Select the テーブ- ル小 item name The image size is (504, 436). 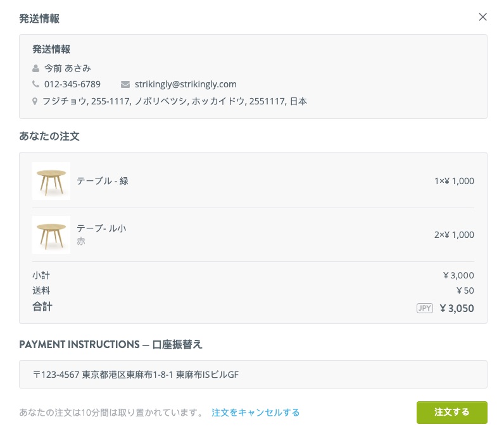[101, 228]
